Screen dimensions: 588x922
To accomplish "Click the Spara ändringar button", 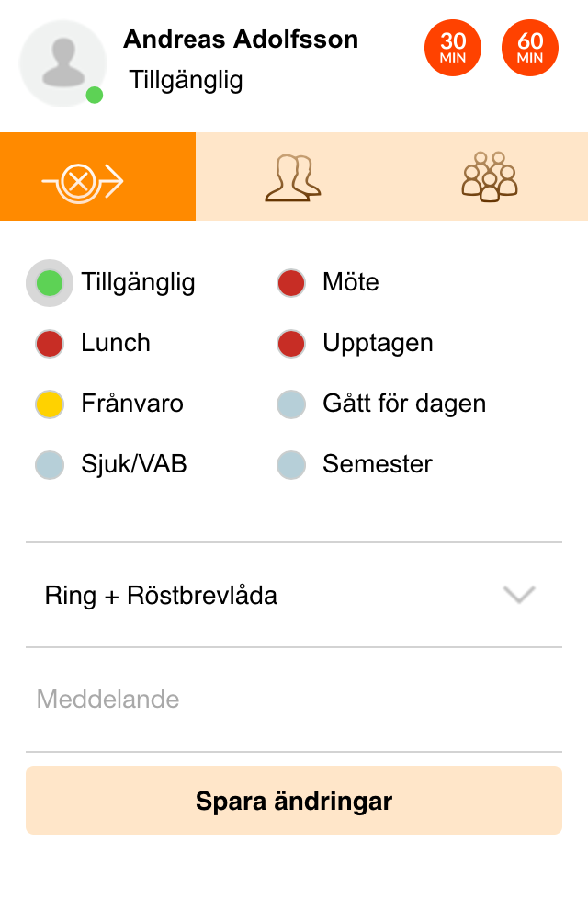I will pos(294,801).
